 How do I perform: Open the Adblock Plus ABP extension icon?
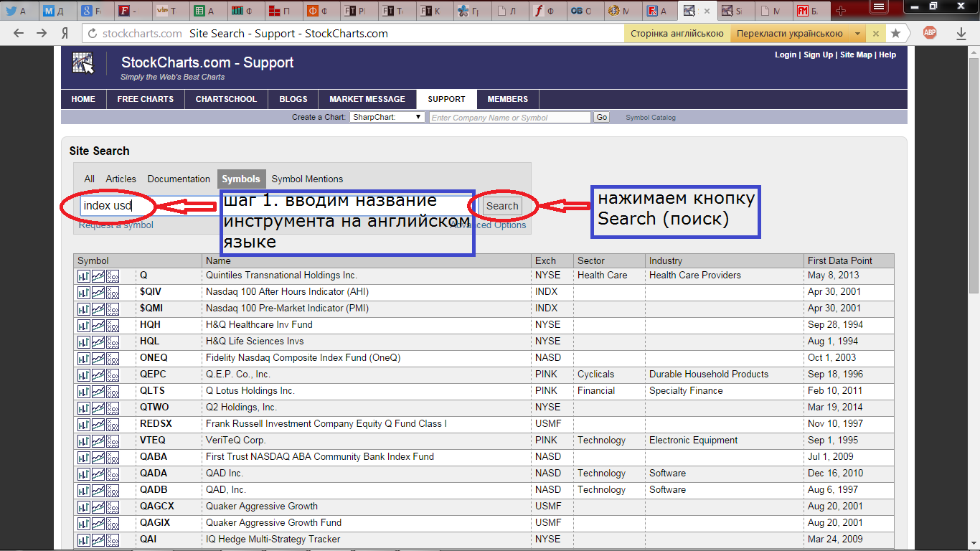(930, 32)
